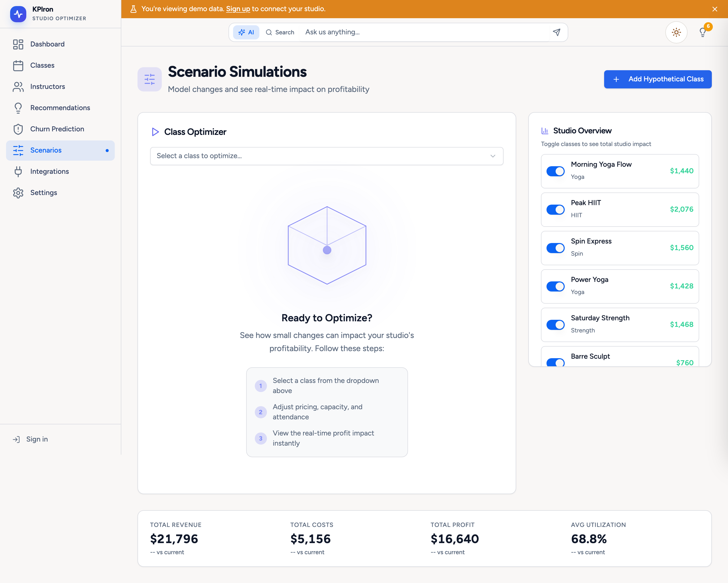Click the Instructors people icon

(x=18, y=87)
